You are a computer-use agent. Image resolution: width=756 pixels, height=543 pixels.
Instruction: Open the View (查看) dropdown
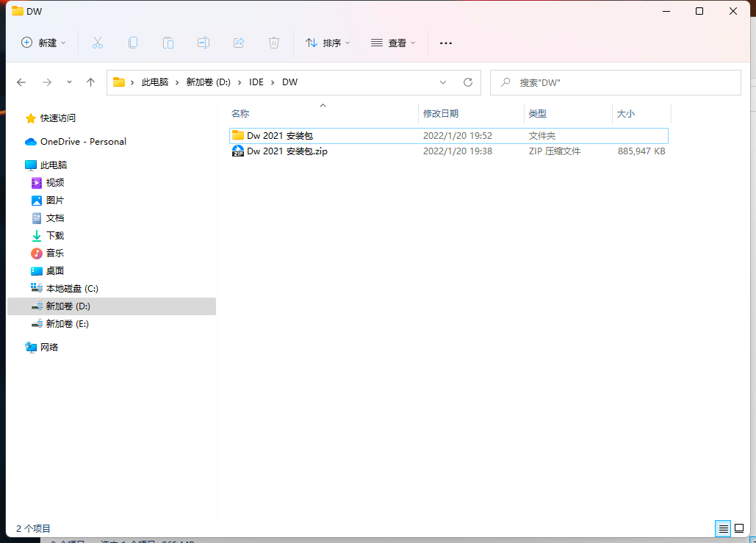click(x=393, y=43)
